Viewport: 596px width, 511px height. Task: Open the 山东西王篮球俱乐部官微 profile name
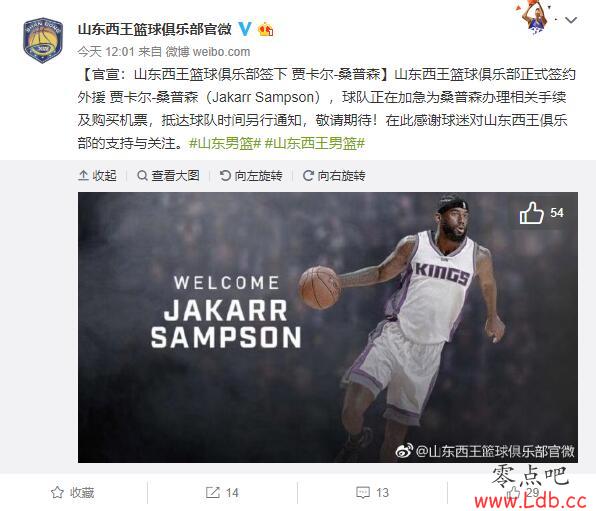click(155, 29)
